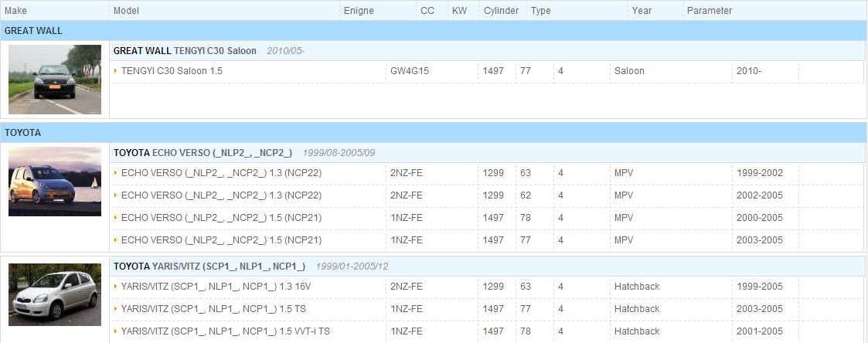The height and width of the screenshot is (343, 868).
Task: Open the Toyota Yaris/Vitz car photo
Action: coord(55,295)
